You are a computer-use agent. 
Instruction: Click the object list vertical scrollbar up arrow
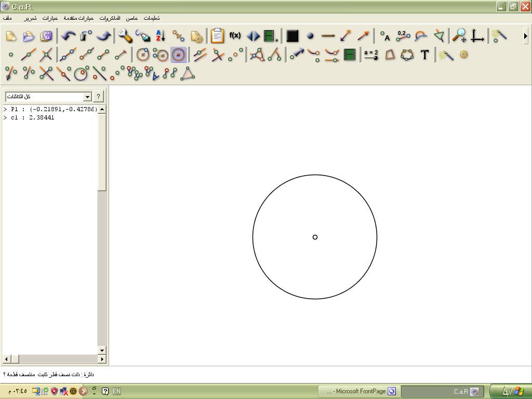click(x=102, y=109)
